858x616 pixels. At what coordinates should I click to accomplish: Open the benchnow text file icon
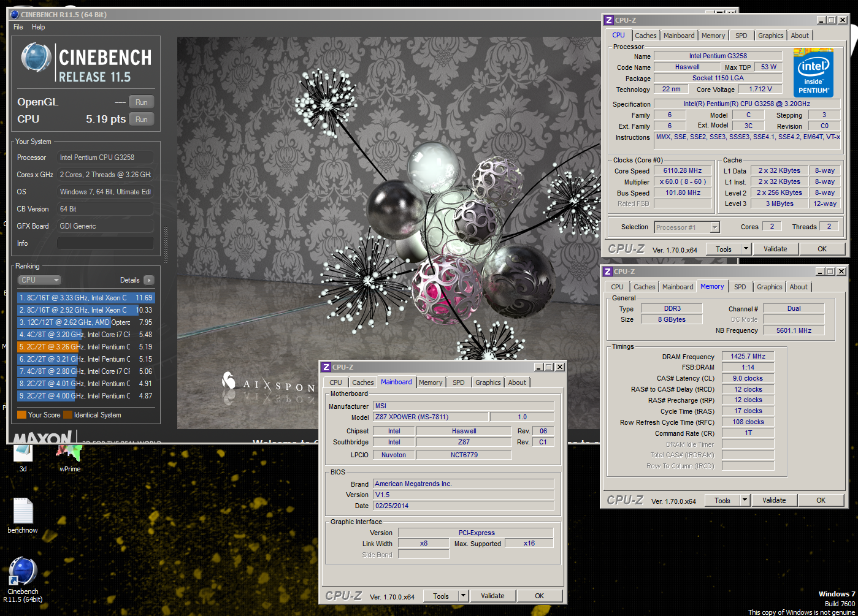click(x=23, y=515)
